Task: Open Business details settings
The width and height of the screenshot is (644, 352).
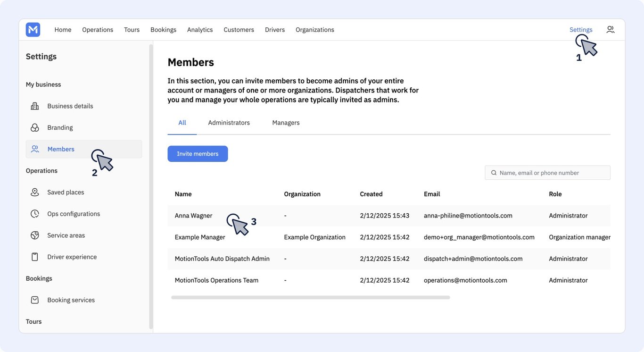Action: pos(83,106)
